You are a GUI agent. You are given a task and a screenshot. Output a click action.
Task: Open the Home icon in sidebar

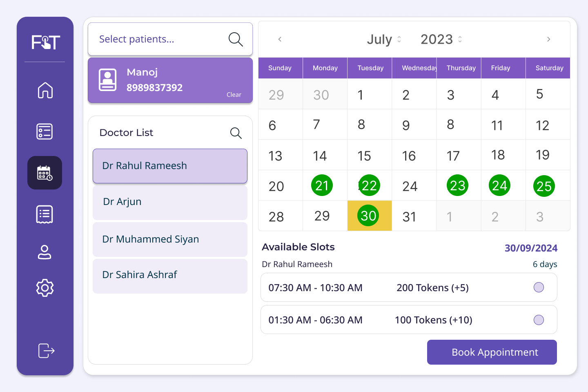point(45,90)
